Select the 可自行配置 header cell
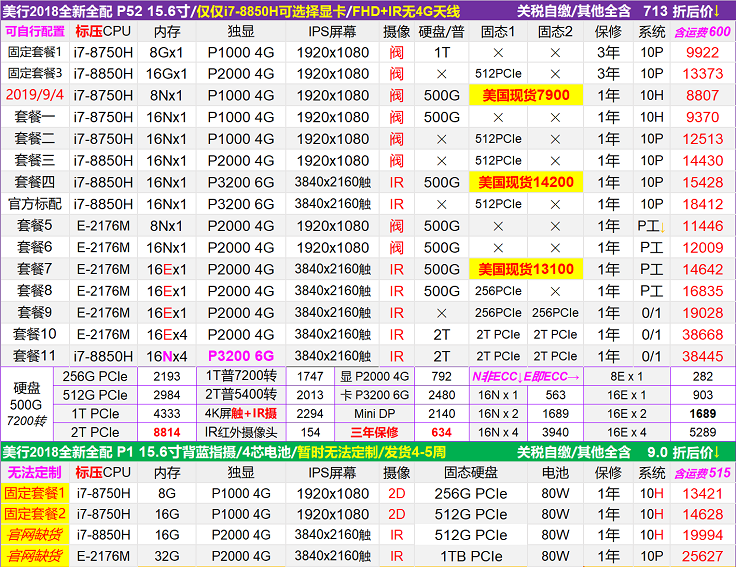 pos(35,31)
